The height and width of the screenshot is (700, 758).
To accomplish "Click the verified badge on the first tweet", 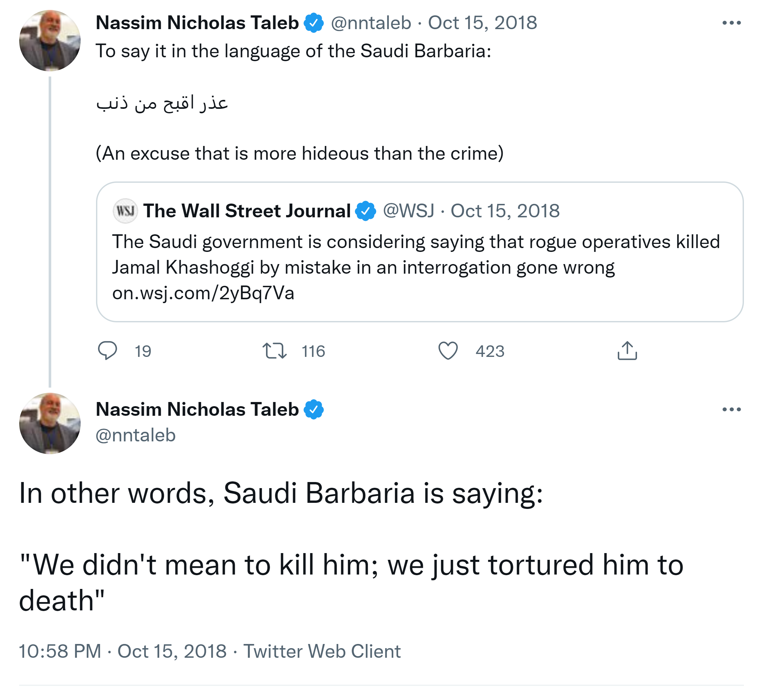I will pos(314,23).
